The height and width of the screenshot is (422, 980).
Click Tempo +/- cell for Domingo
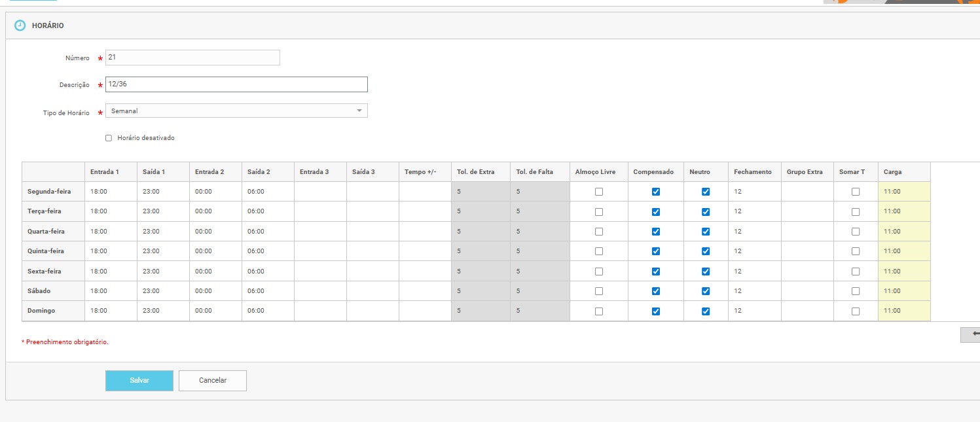pyautogui.click(x=425, y=311)
